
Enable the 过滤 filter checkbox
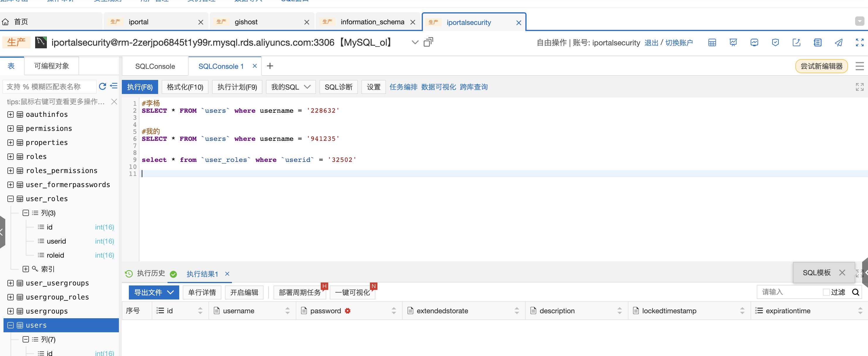(826, 292)
